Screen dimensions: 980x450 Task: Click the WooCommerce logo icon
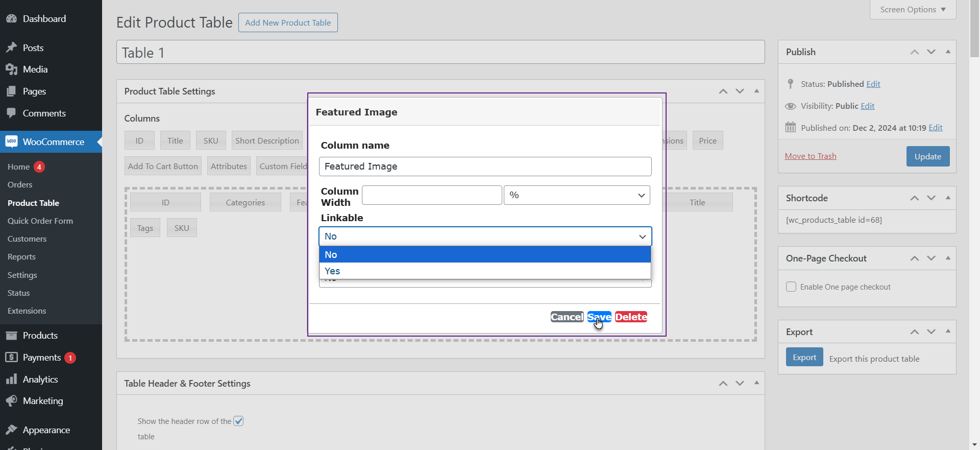[11, 142]
